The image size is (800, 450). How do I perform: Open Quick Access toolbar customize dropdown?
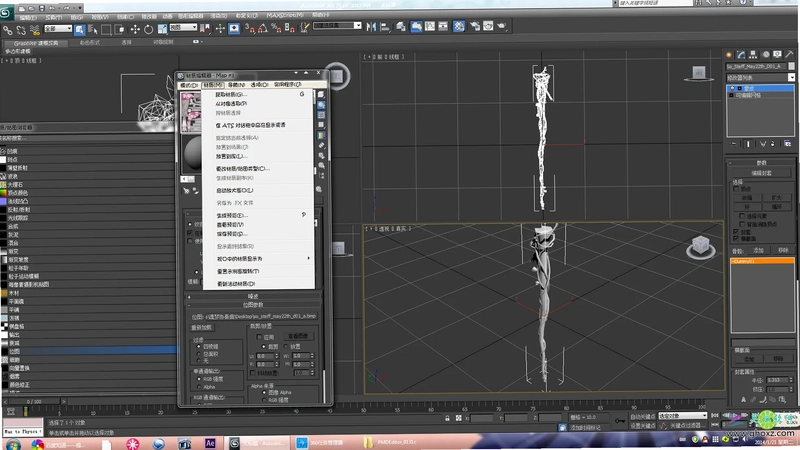pyautogui.click(x=80, y=8)
